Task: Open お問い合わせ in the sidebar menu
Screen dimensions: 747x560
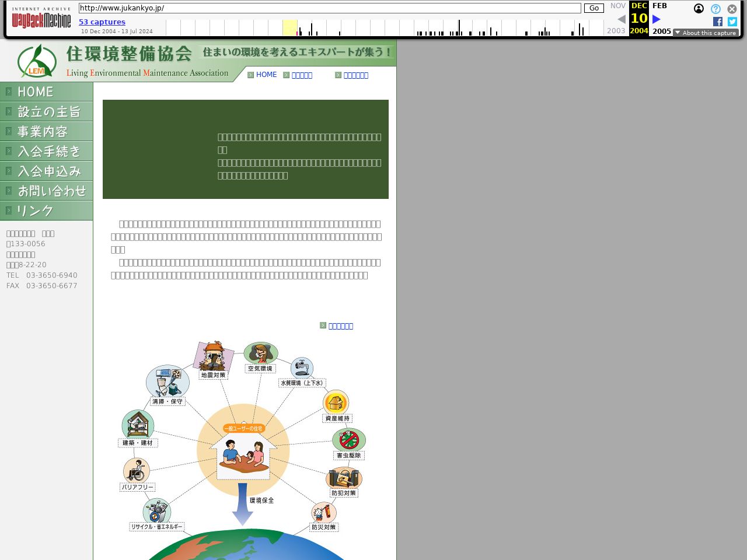Action: (46, 191)
